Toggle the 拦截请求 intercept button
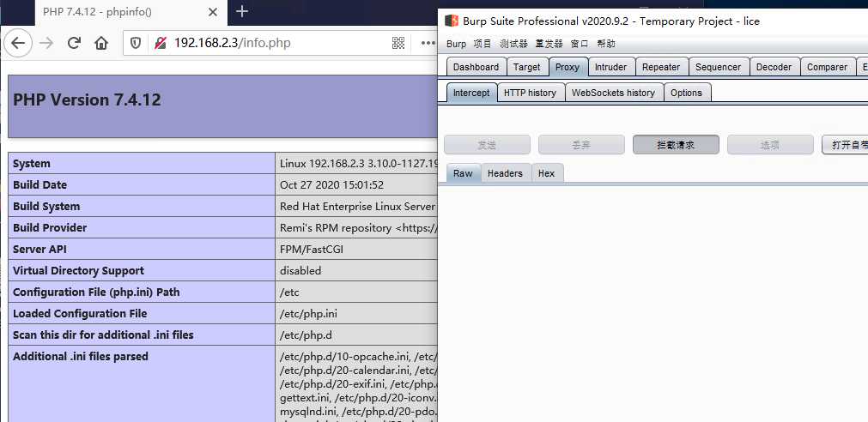Image resolution: width=868 pixels, height=422 pixels. 676,145
